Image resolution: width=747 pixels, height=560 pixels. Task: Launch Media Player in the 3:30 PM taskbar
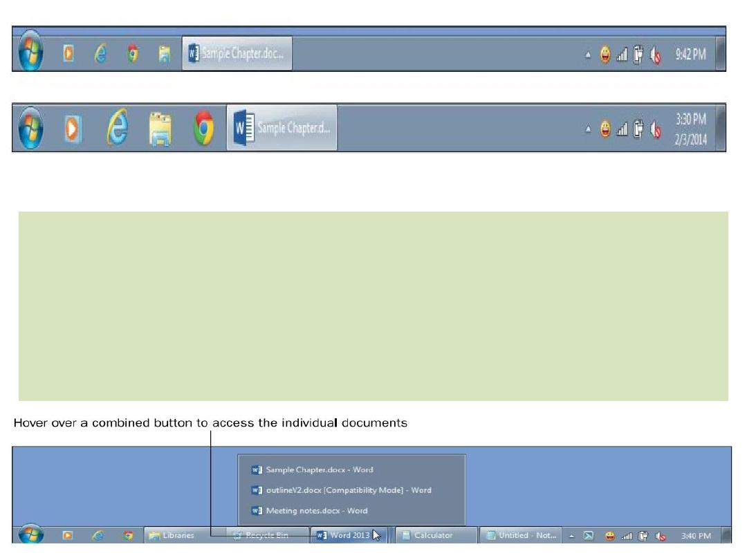pyautogui.click(x=73, y=129)
